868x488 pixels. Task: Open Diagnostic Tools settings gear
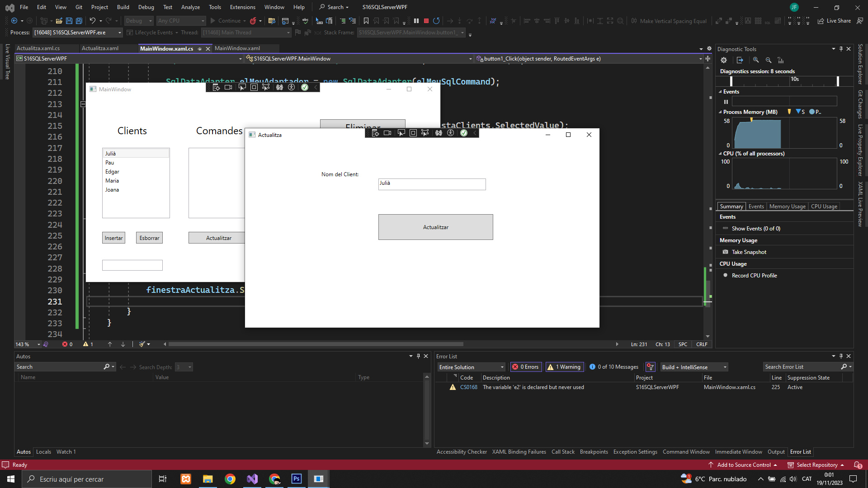[724, 60]
